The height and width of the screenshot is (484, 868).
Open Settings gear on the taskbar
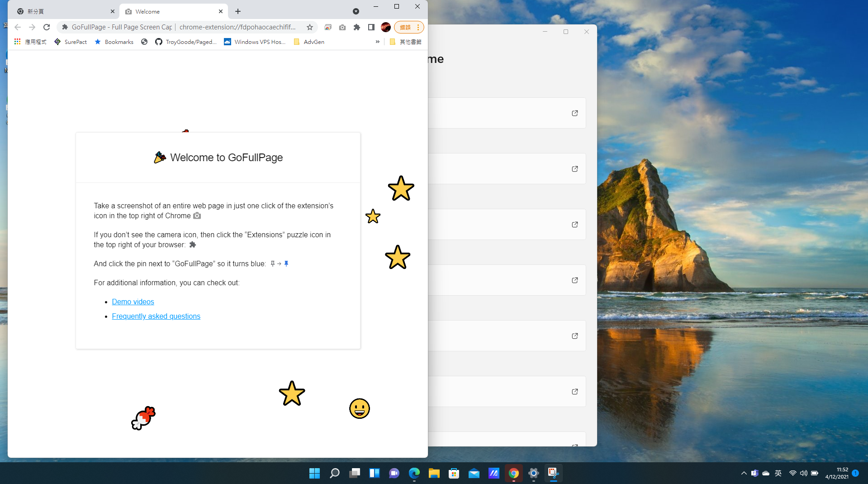[x=533, y=473]
